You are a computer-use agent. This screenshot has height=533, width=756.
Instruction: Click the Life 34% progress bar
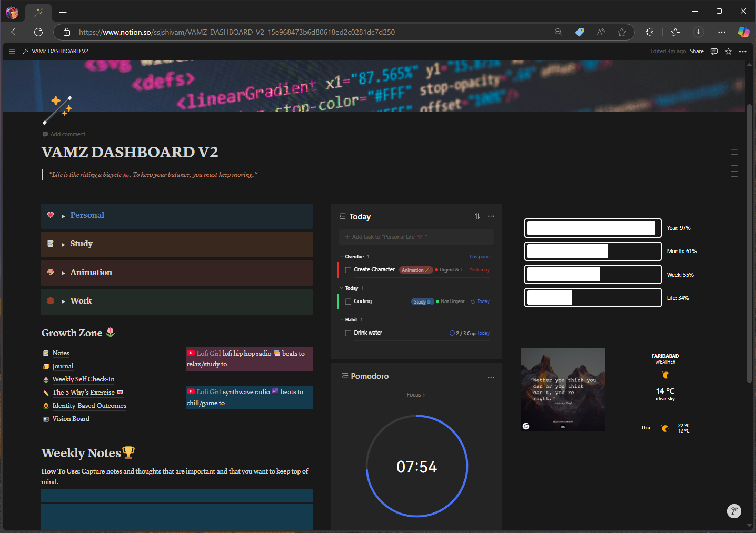(593, 298)
